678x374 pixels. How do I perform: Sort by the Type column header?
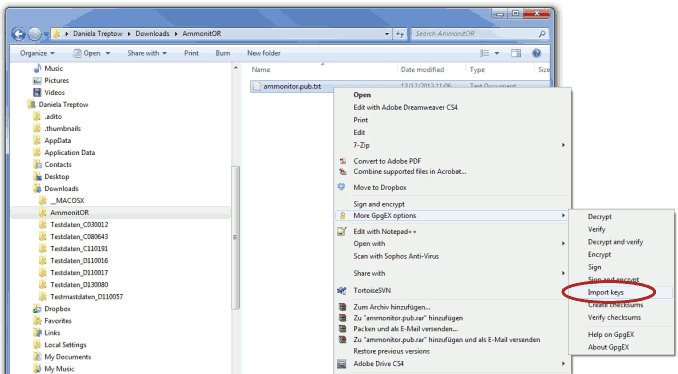pyautogui.click(x=477, y=69)
